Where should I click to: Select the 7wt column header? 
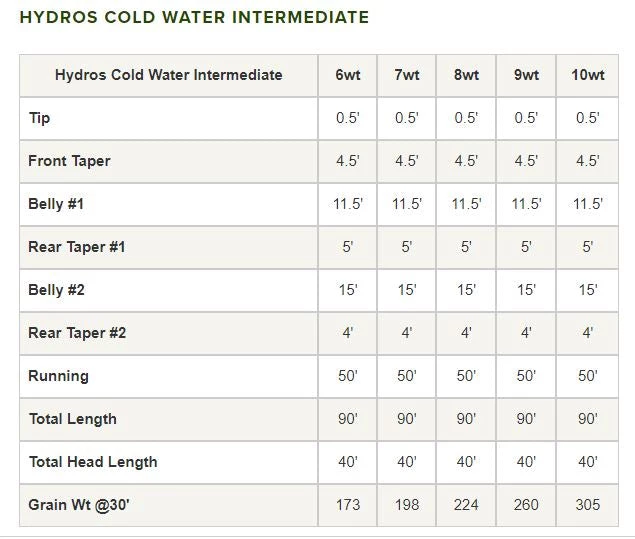click(x=406, y=75)
